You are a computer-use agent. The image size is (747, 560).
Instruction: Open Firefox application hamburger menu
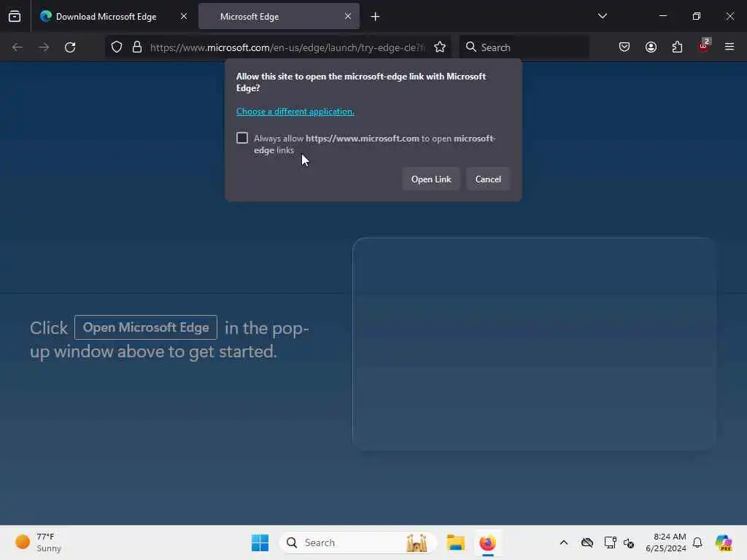click(729, 47)
